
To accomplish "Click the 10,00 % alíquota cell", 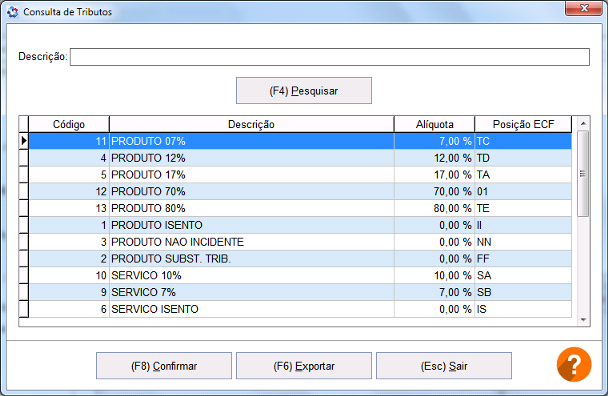I will coord(434,275).
